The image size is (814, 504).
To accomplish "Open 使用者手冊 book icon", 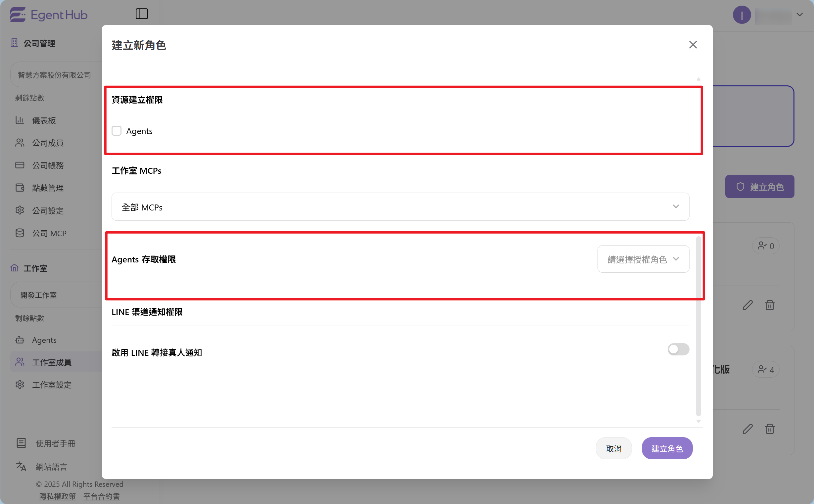I will click(21, 443).
